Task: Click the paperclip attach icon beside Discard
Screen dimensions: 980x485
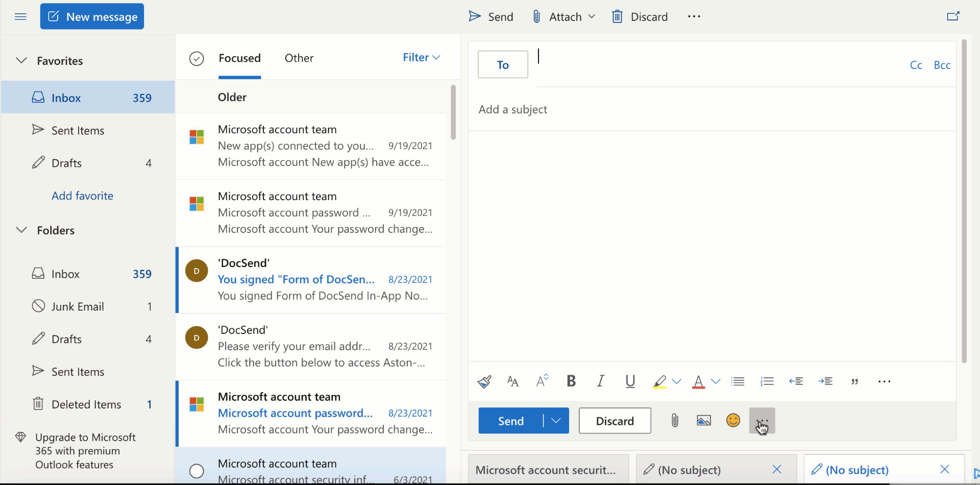Action: coord(674,421)
